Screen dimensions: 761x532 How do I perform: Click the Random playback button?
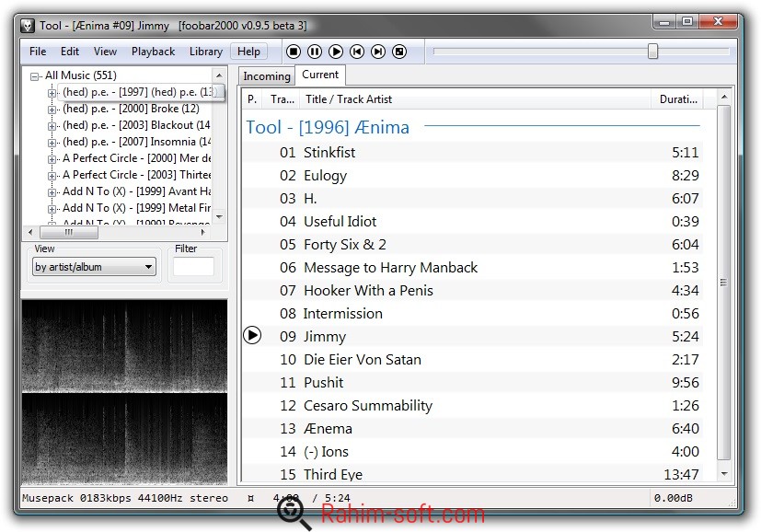click(x=399, y=52)
